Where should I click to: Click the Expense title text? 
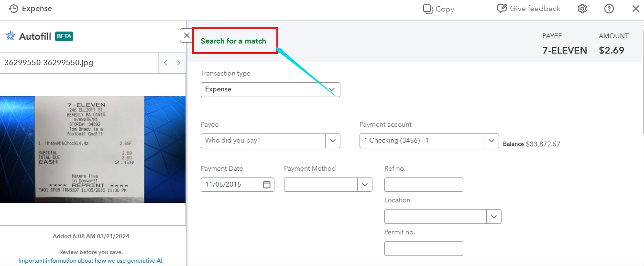click(x=37, y=9)
